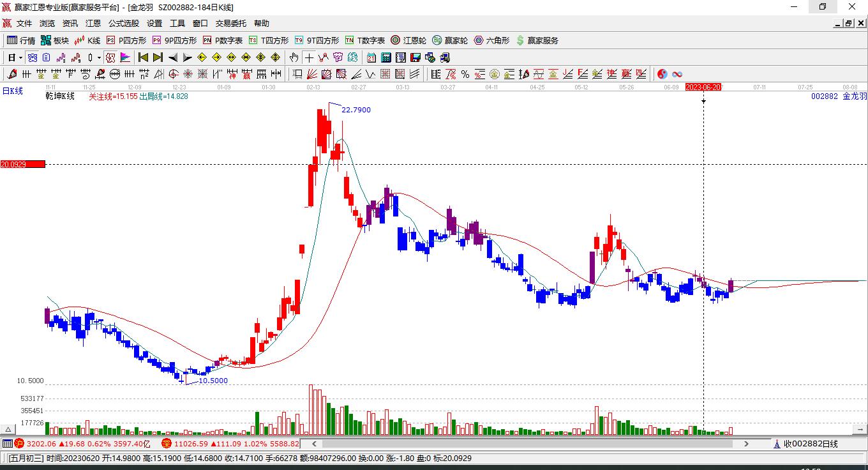Expand the candlestick style dropdown arrow
This screenshot has width=868, height=470.
[99, 57]
